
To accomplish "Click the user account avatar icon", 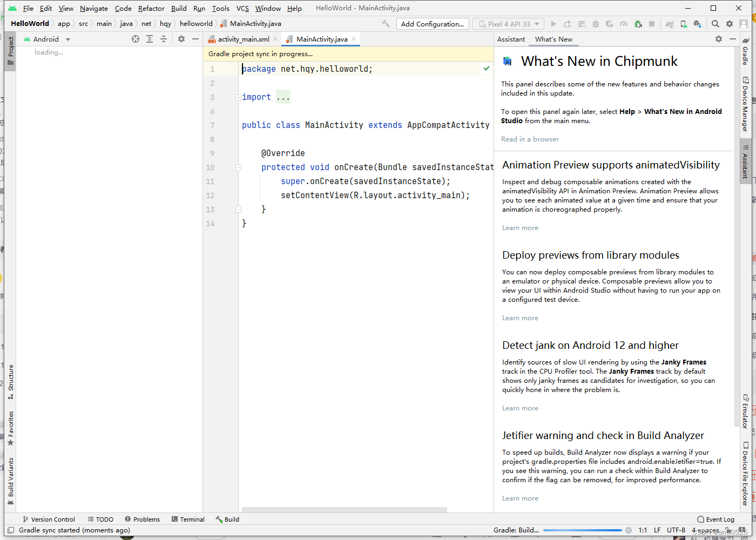I will pos(744,24).
